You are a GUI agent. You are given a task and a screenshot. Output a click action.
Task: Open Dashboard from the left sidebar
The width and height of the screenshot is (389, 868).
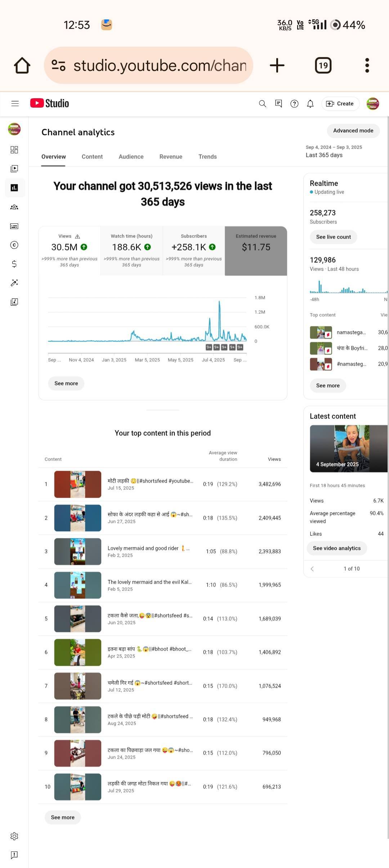click(14, 150)
